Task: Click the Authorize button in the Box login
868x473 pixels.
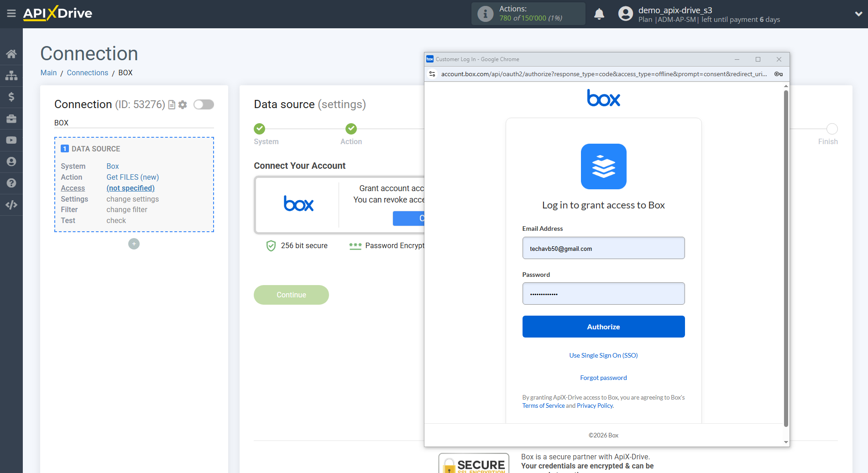Action: click(x=603, y=327)
